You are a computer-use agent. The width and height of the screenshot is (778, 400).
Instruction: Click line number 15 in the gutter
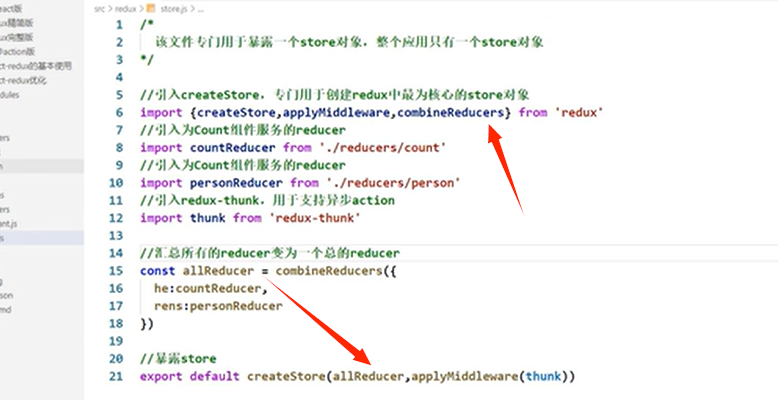coord(116,271)
